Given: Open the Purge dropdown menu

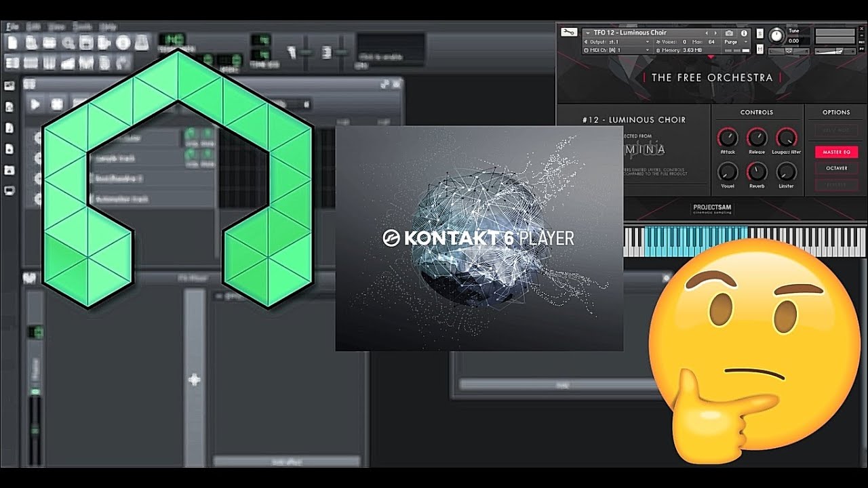Looking at the screenshot, I should (x=734, y=41).
